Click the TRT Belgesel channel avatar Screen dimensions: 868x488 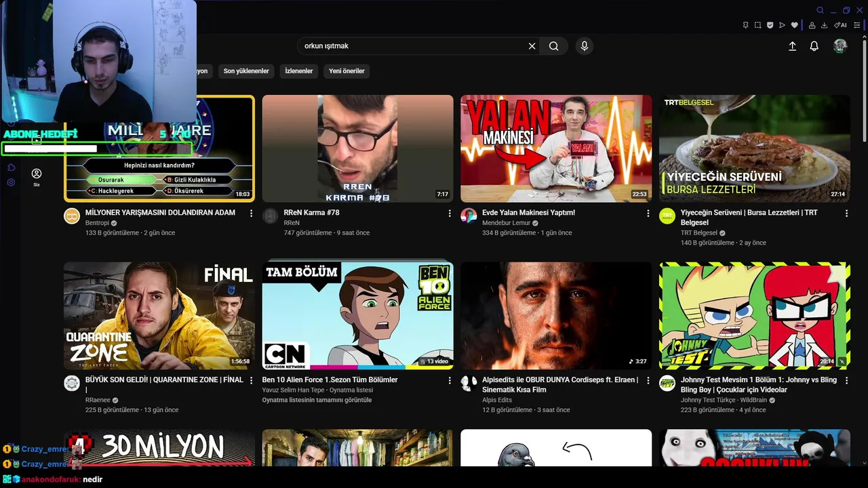(667, 216)
